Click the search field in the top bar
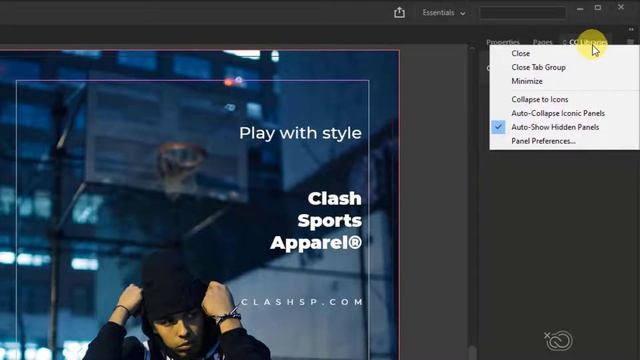Viewport: 640px width, 360px height. [x=523, y=13]
